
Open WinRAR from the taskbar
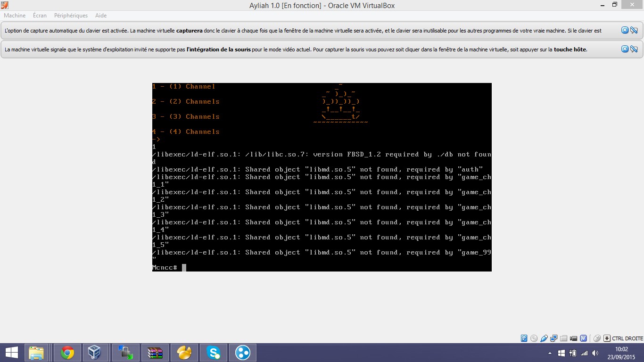click(155, 353)
